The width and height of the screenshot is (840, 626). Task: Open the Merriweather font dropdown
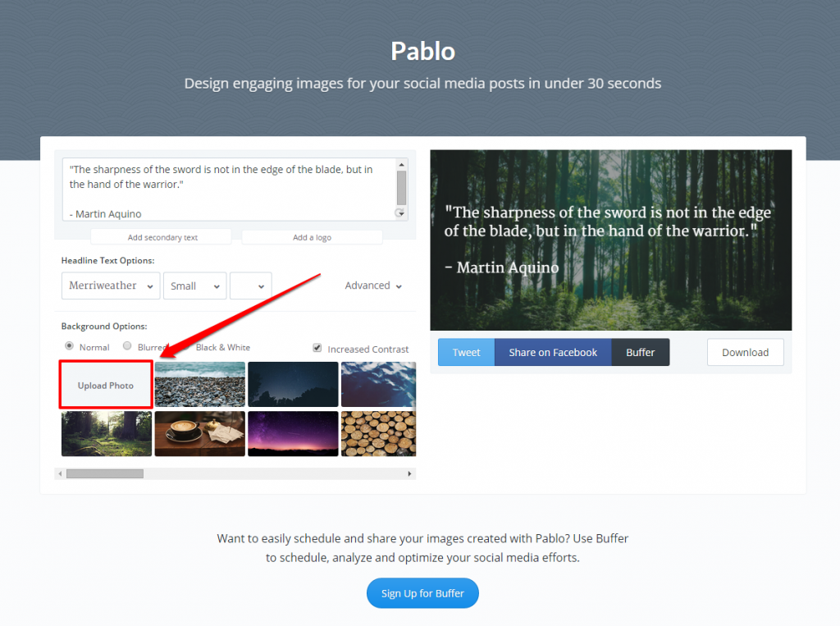point(111,286)
